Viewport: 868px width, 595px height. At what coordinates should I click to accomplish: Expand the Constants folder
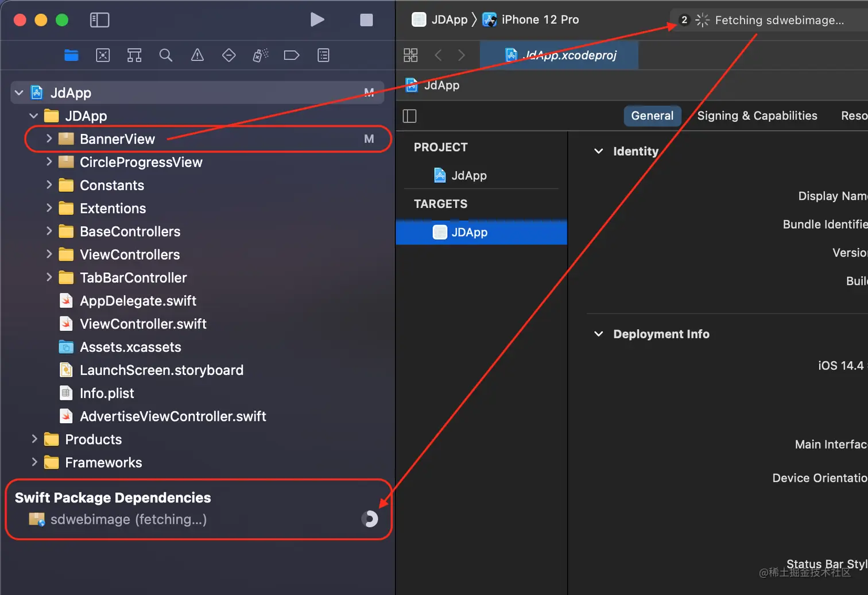click(x=49, y=185)
